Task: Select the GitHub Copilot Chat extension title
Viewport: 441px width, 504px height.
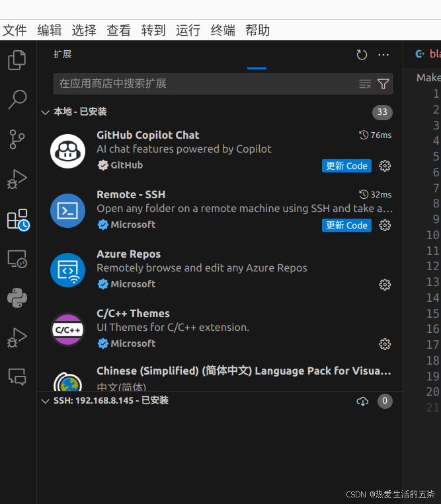Action: 148,135
